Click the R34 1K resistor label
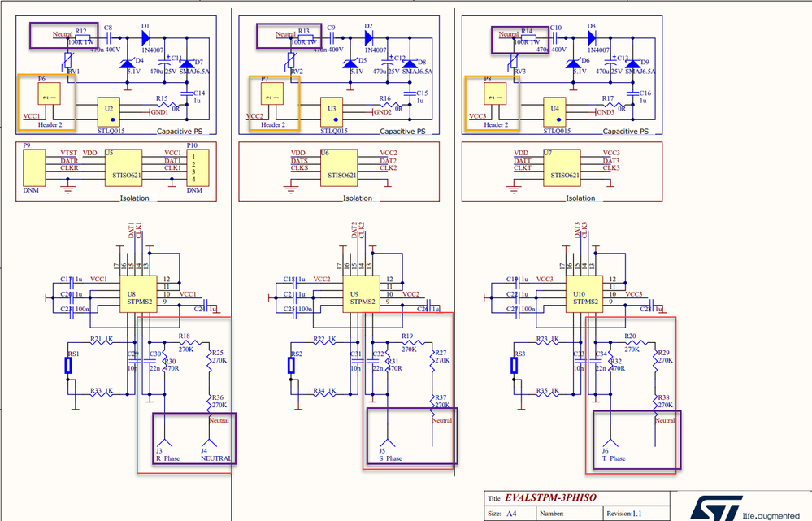The image size is (812, 521). point(324,391)
